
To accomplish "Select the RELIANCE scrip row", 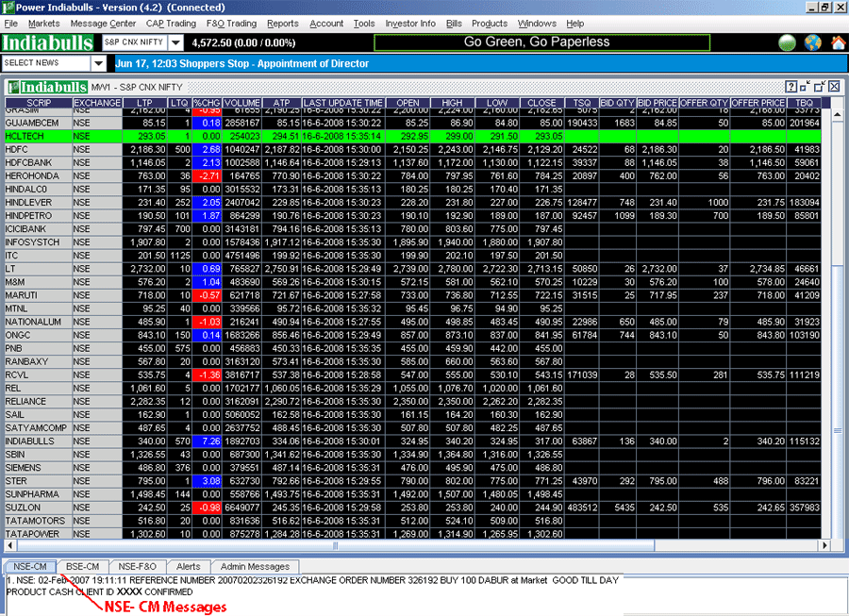I will [x=412, y=401].
